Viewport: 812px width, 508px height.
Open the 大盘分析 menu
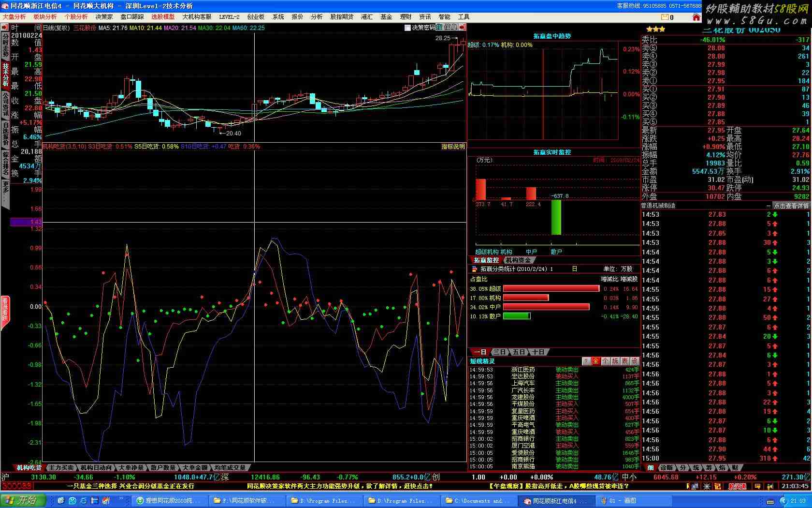(x=14, y=17)
